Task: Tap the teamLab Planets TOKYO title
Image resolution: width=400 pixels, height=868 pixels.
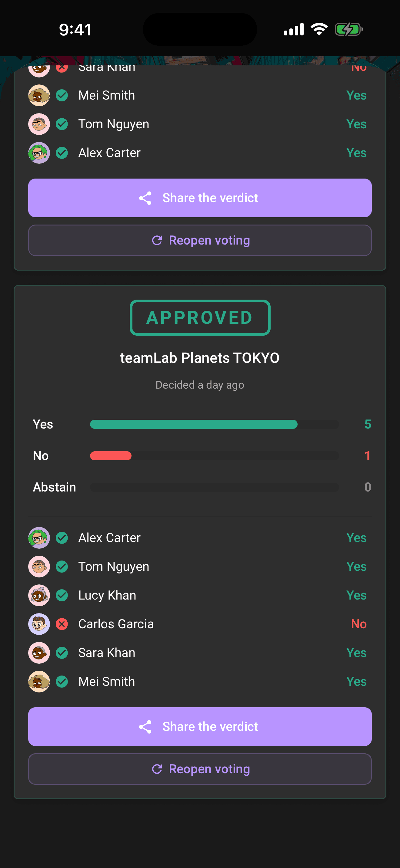Action: point(200,358)
